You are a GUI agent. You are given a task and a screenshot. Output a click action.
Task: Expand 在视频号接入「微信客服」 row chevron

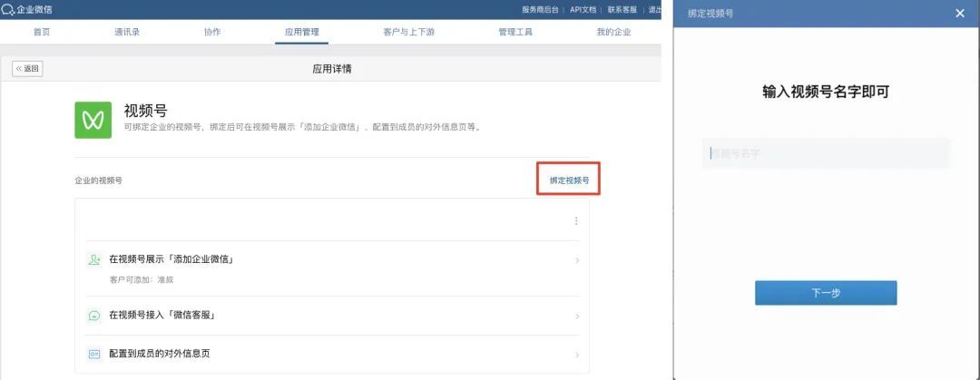(x=577, y=317)
